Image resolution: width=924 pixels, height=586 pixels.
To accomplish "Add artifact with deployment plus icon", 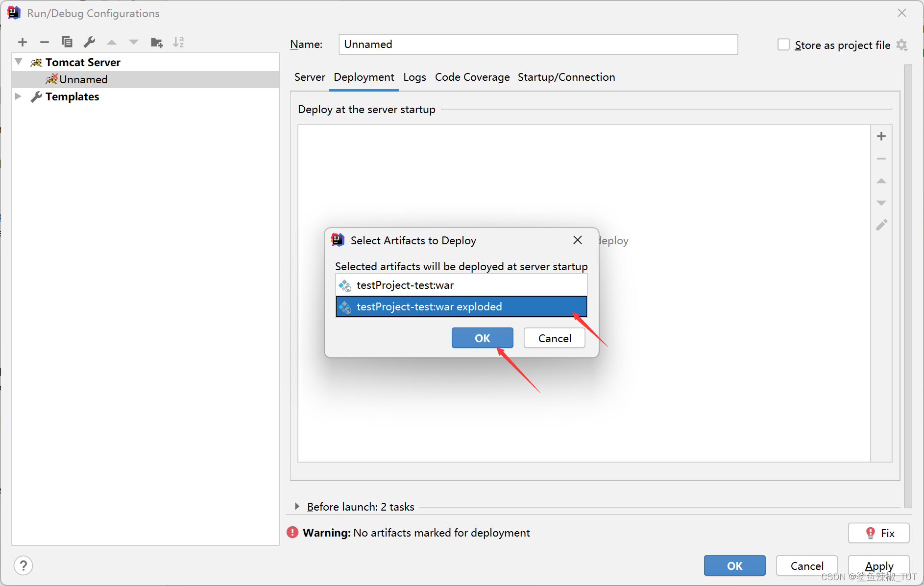I will click(x=881, y=136).
